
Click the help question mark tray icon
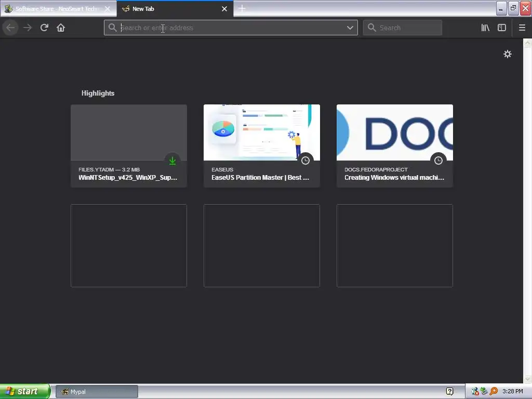[x=449, y=391]
